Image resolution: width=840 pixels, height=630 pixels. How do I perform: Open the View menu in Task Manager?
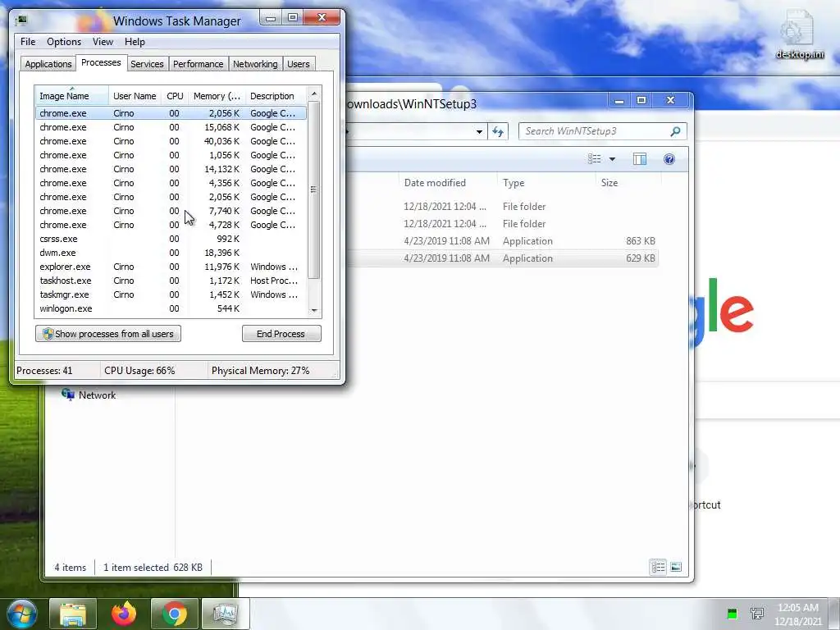pos(103,42)
